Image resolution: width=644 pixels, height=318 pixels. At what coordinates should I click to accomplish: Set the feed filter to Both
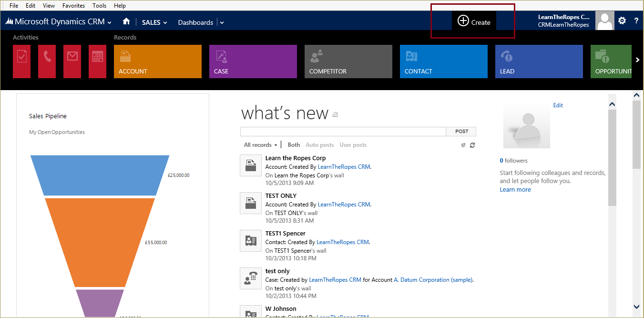coord(294,144)
